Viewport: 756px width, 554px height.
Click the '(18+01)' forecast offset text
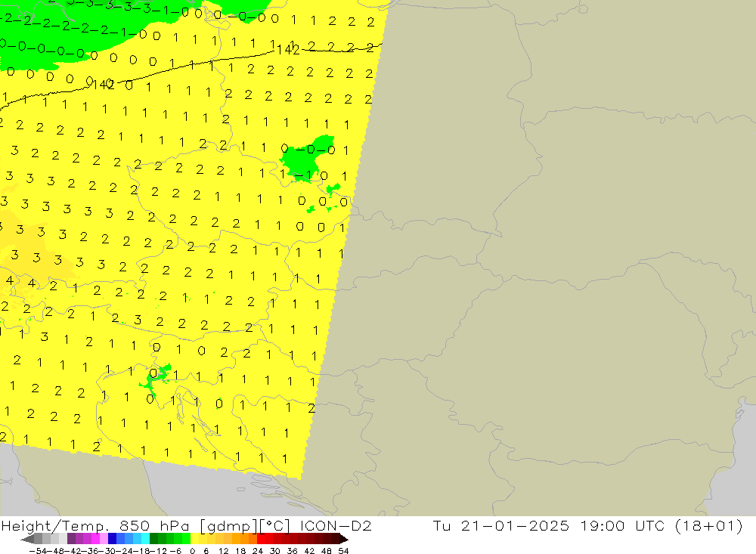click(x=708, y=525)
